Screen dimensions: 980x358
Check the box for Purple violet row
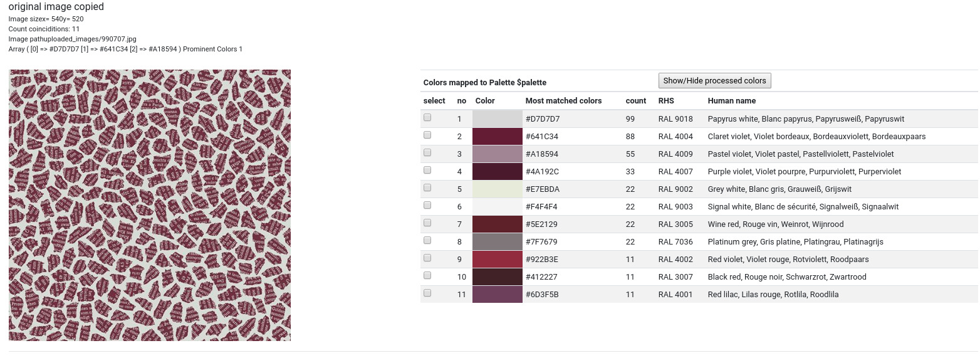[427, 170]
